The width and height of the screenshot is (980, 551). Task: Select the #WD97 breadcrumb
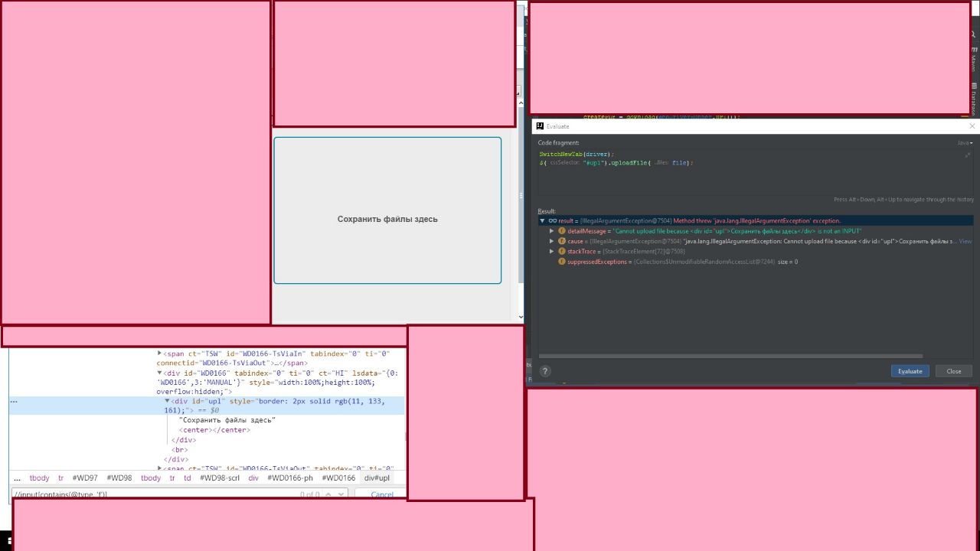[85, 478]
